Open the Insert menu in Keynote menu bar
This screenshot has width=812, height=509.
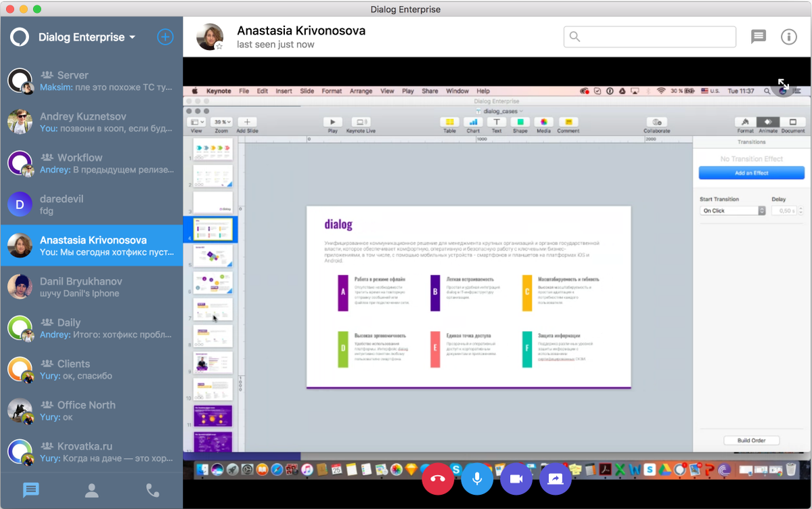coord(284,91)
